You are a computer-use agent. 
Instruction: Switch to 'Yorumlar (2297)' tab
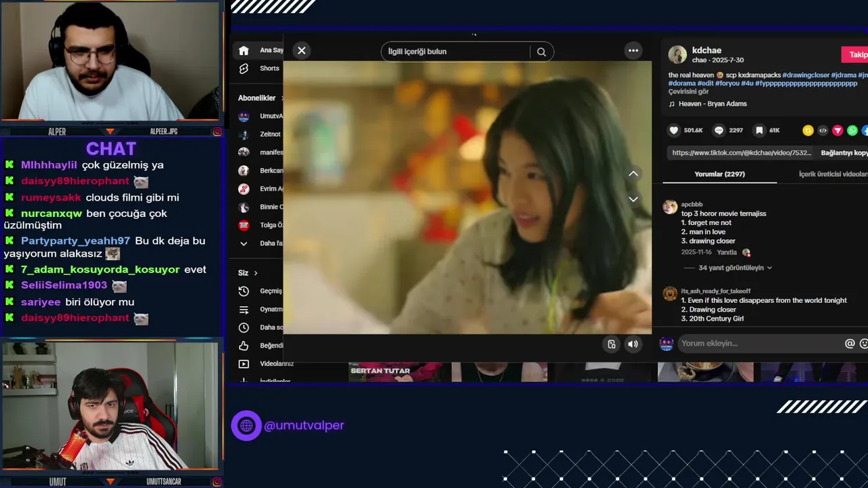pyautogui.click(x=719, y=174)
